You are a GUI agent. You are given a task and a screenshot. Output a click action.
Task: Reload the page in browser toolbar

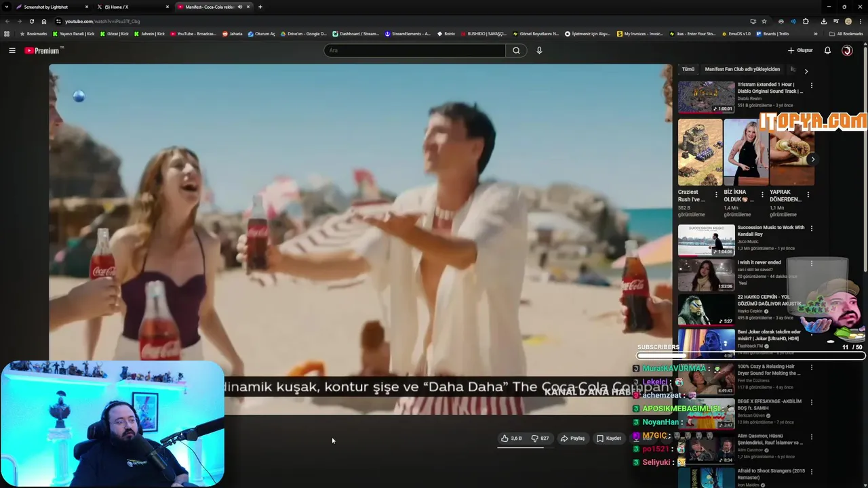tap(31, 21)
